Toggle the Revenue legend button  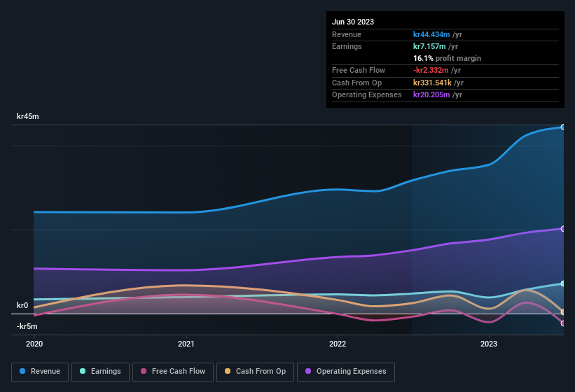(40, 372)
